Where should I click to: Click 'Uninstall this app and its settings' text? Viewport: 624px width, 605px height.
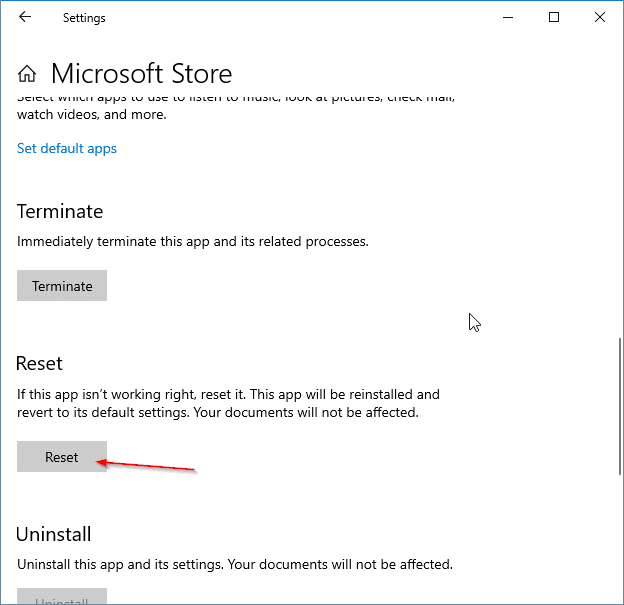[235, 564]
